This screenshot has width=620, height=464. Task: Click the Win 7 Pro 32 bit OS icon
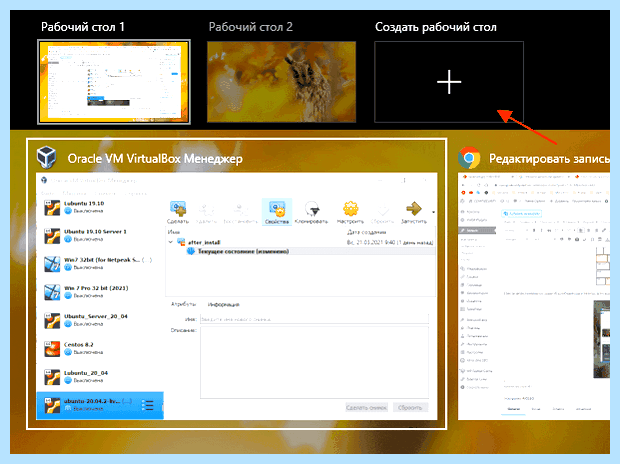[52, 292]
